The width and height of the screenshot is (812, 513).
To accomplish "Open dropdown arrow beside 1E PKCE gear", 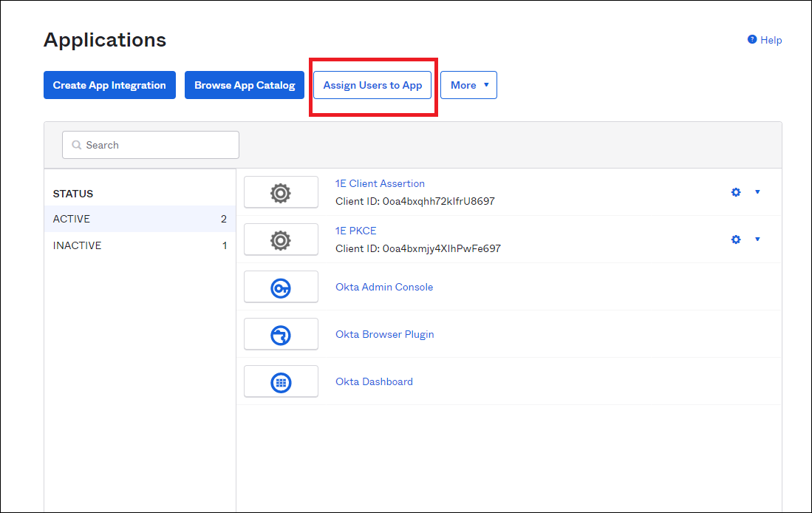I will 757,239.
